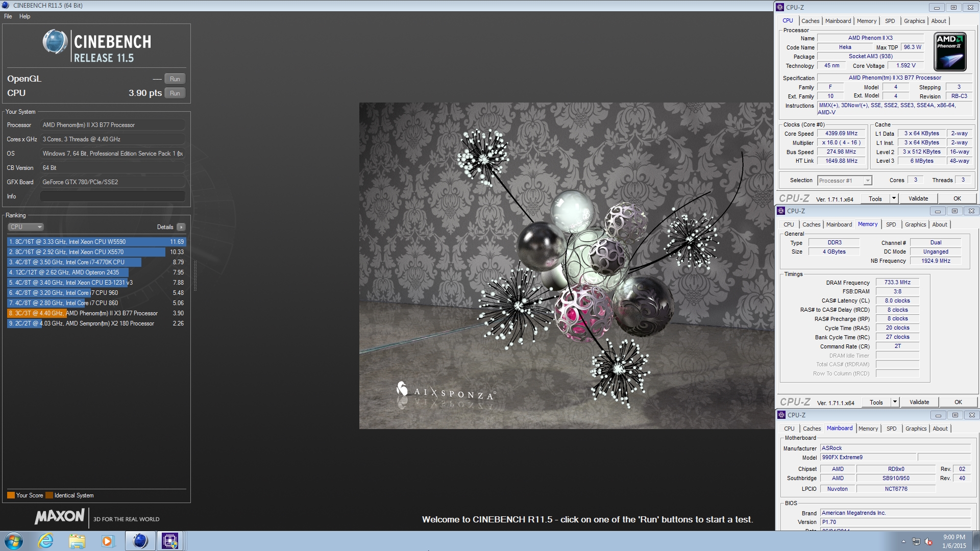Click the CPU-Z title icon of the top window
The width and height of the screenshot is (980, 551).
(x=780, y=7)
